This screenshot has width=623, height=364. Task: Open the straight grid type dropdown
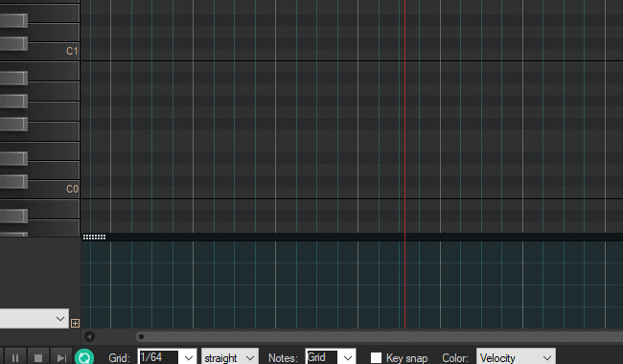tap(230, 357)
